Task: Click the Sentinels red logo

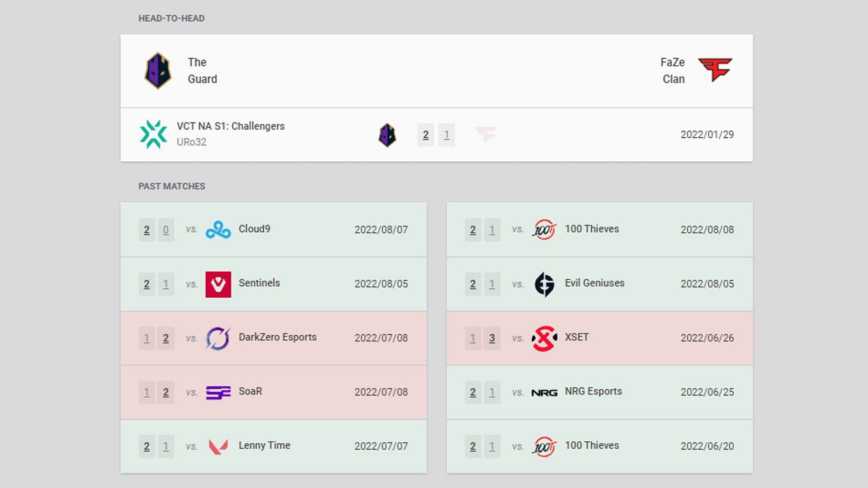Action: 218,284
